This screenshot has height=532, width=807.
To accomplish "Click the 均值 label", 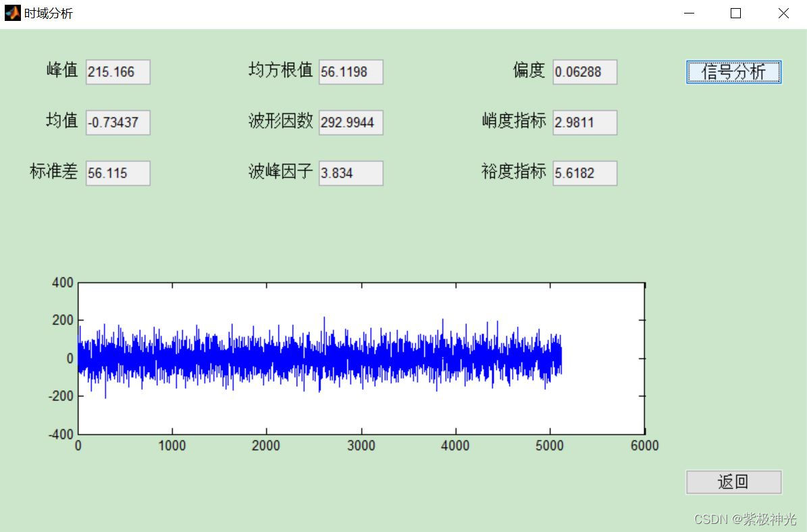I will pyautogui.click(x=61, y=120).
